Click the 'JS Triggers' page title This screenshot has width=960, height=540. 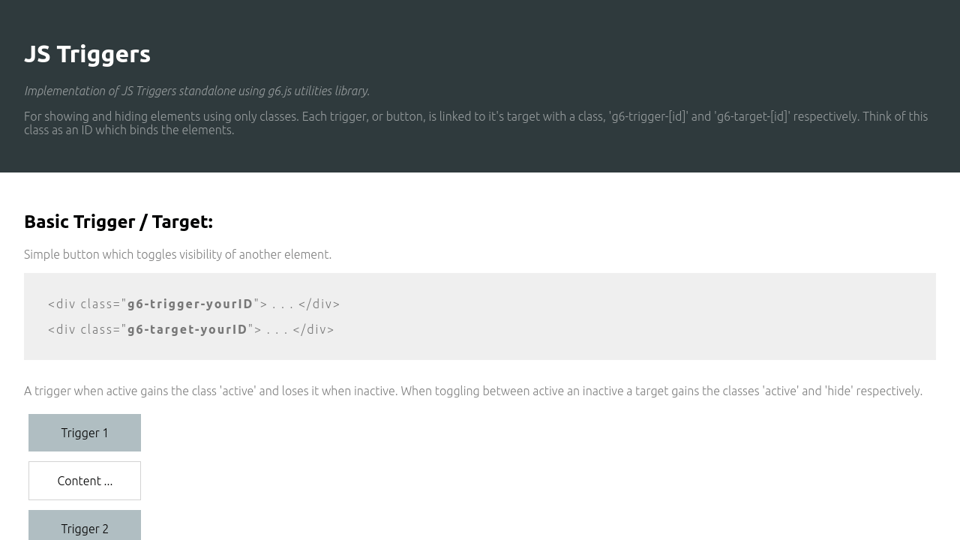[x=87, y=55]
